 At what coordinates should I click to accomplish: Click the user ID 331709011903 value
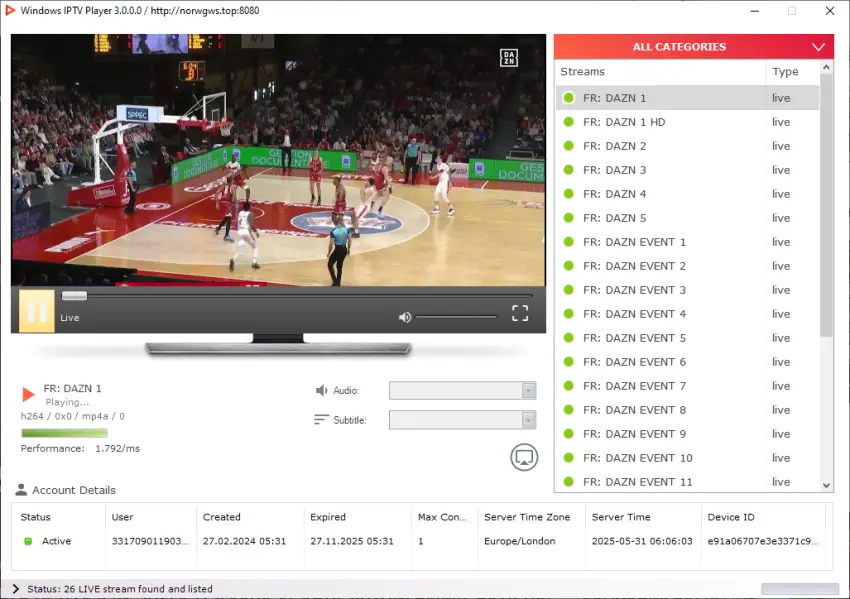[150, 541]
